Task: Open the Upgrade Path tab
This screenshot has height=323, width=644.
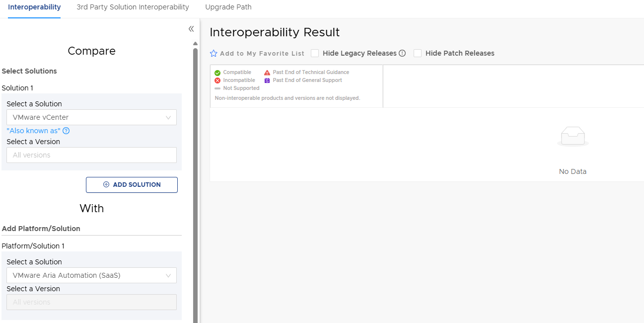Action: coord(228,7)
